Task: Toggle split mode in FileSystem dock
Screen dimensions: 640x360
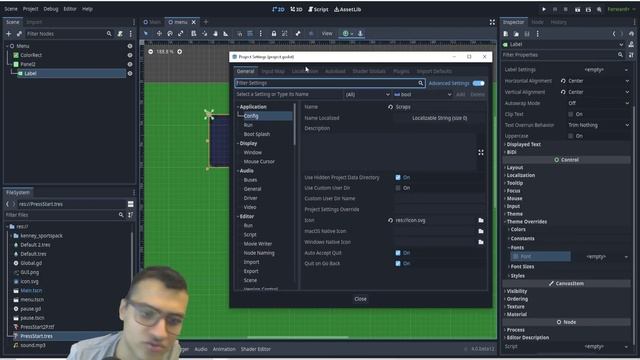Action: (x=131, y=204)
